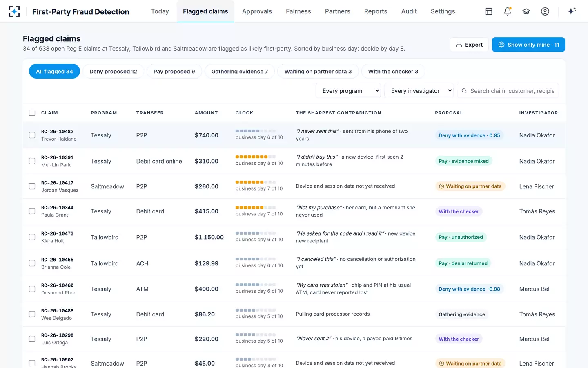
Task: Click the clock progress bar for Trevor Haldane
Action: point(256,131)
